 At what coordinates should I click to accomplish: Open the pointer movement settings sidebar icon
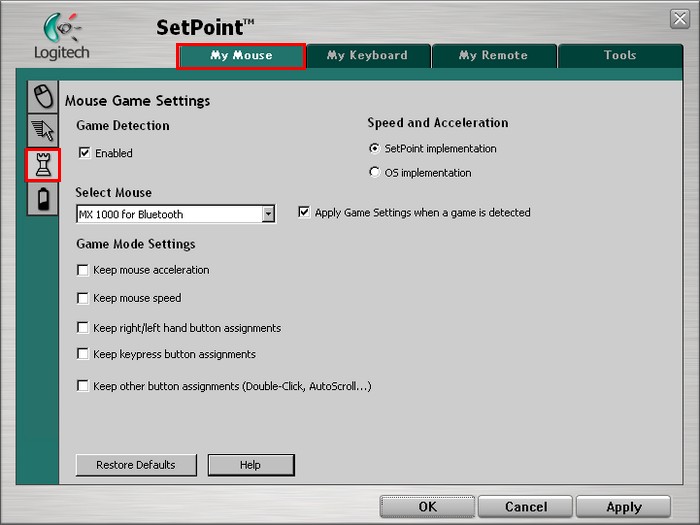(x=43, y=130)
